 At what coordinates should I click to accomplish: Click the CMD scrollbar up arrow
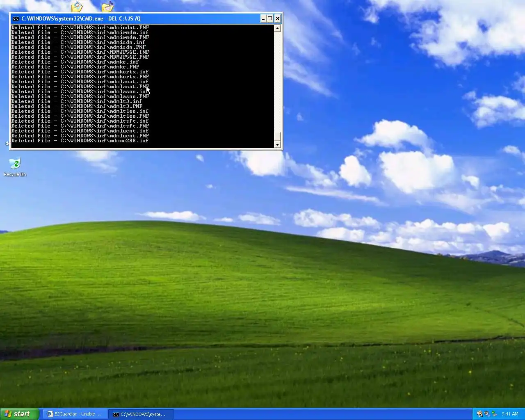[x=277, y=28]
